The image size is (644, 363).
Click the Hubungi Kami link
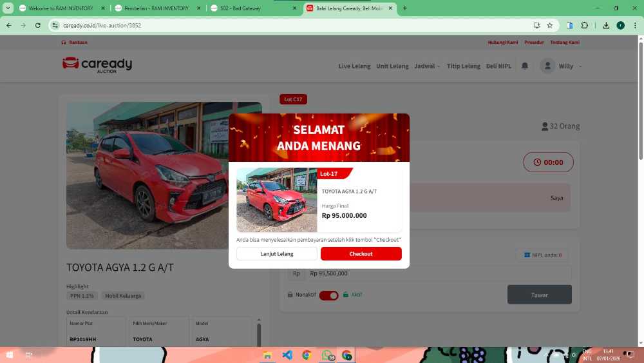click(x=502, y=43)
